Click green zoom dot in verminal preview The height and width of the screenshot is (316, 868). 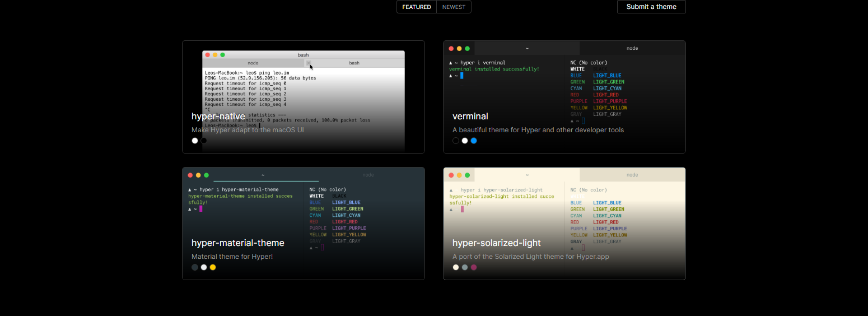coord(467,49)
